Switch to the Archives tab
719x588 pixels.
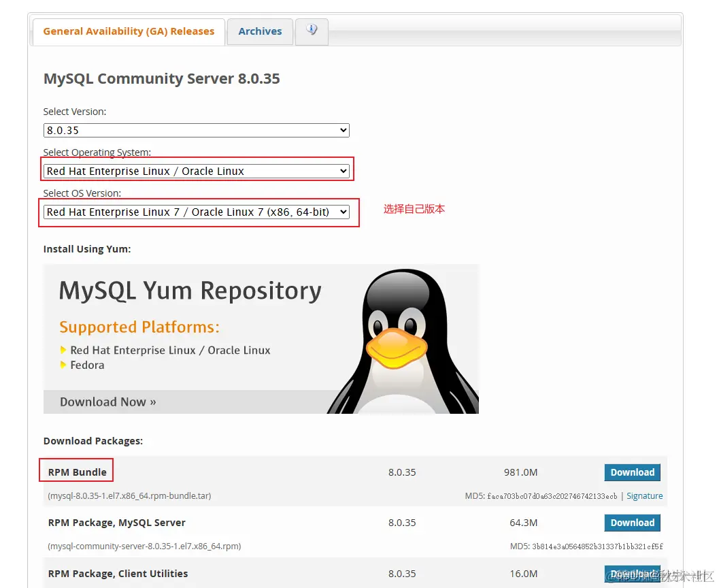tap(260, 31)
